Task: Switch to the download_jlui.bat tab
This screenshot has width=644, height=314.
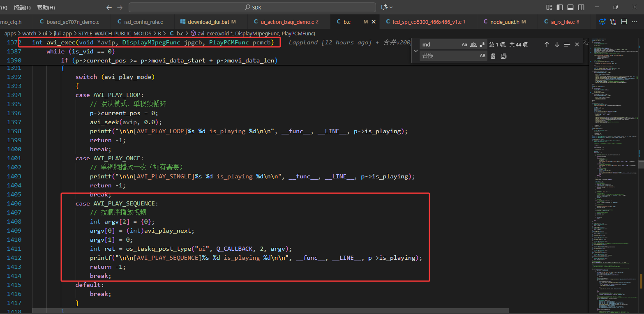Action: point(211,22)
